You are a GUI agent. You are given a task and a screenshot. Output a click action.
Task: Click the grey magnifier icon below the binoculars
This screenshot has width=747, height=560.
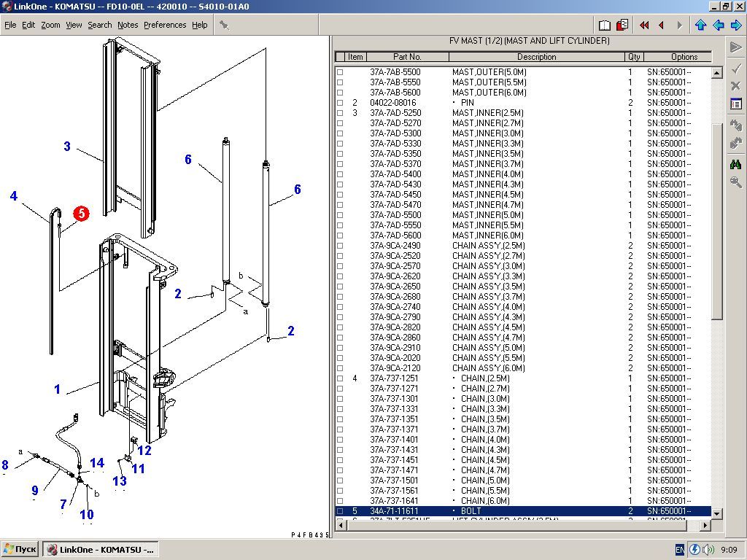[x=735, y=182]
